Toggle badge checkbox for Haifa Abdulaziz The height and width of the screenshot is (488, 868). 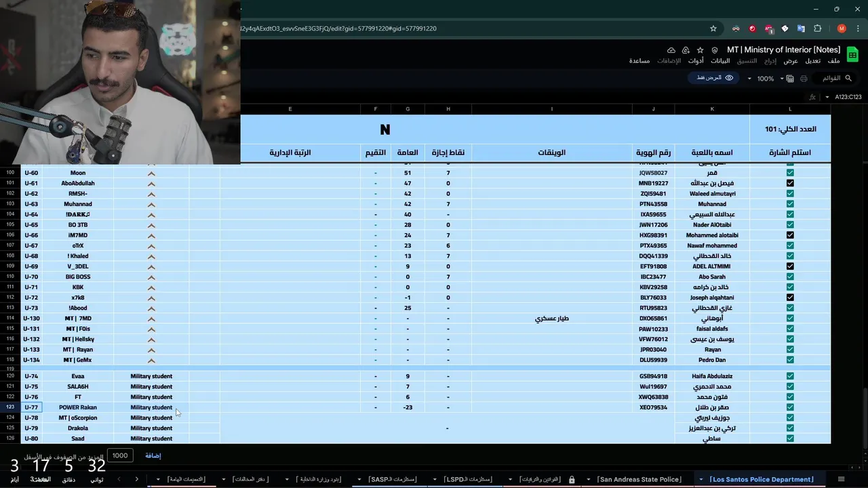point(790,376)
